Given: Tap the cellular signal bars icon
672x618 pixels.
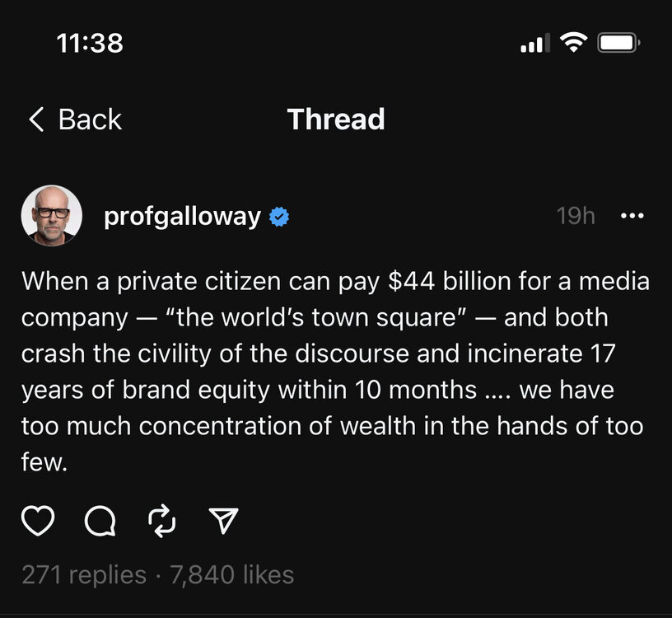Looking at the screenshot, I should click(534, 44).
